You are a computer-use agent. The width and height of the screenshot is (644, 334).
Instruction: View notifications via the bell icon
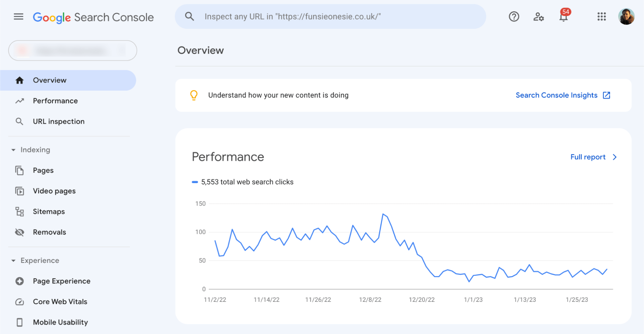563,17
